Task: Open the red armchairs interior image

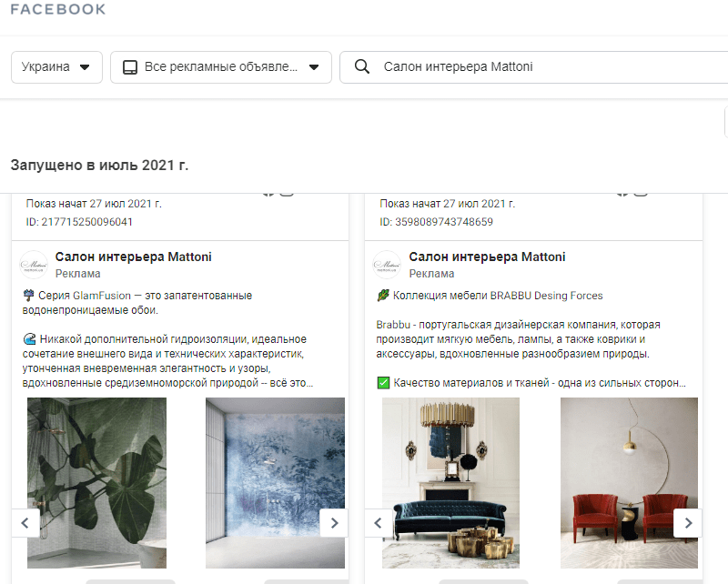Action: pos(629,483)
